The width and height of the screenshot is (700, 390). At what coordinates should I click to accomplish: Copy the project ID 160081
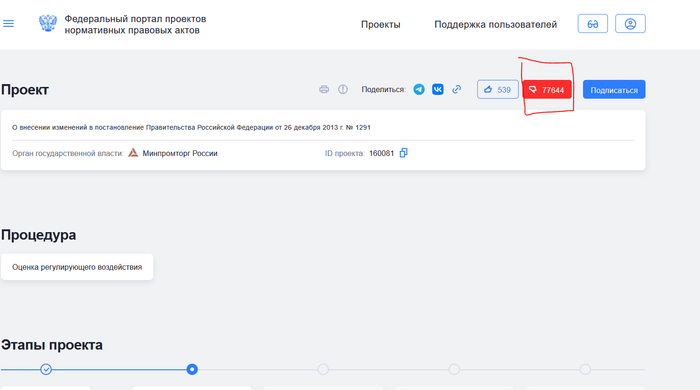[404, 153]
